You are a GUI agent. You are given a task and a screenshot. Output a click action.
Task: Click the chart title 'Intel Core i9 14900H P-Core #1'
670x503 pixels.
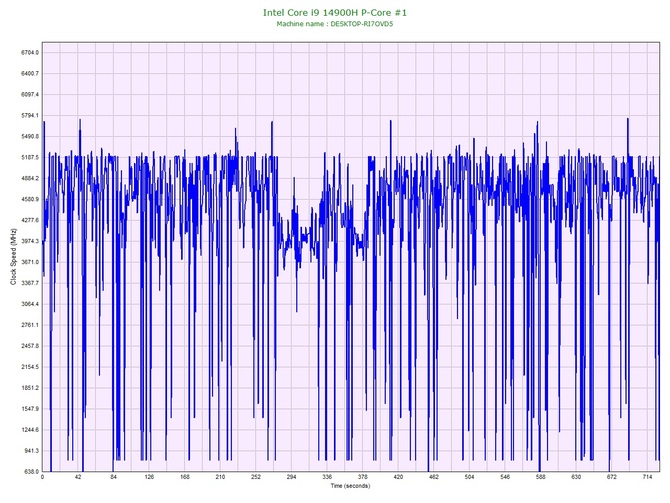(x=335, y=12)
